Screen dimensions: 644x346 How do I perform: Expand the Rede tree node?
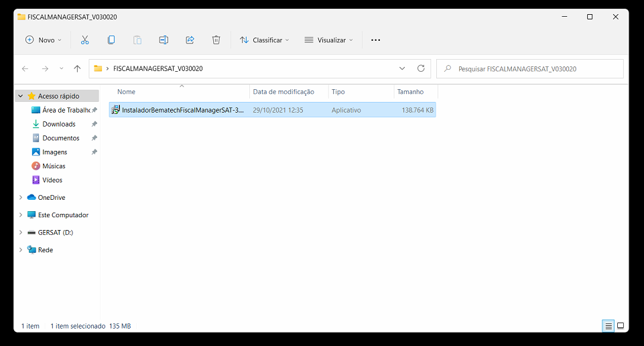click(21, 250)
